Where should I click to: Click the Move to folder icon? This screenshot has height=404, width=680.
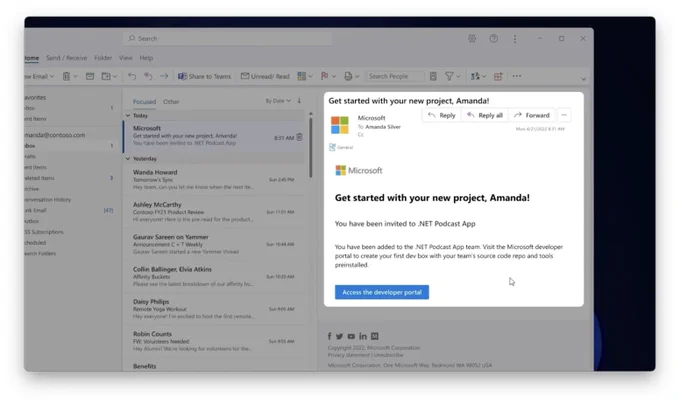coord(106,76)
